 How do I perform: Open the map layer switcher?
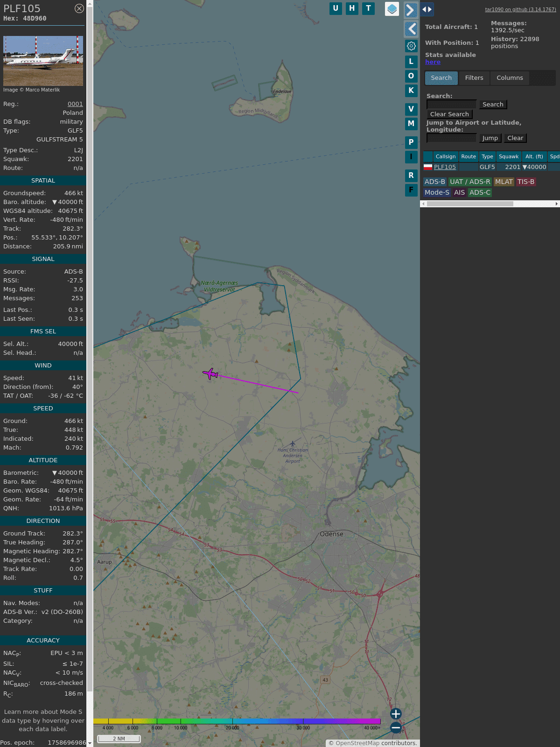(392, 9)
